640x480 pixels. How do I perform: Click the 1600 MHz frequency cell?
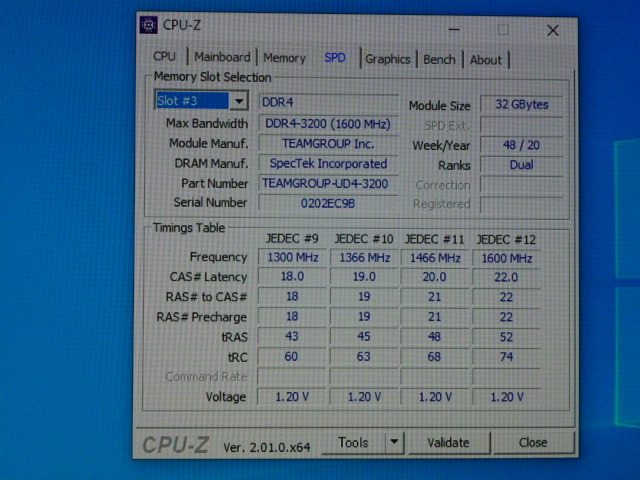[507, 258]
